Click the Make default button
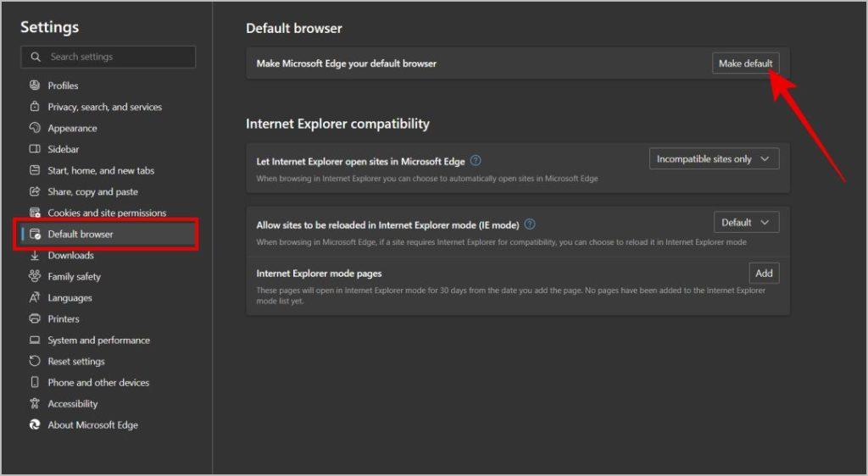 tap(746, 63)
